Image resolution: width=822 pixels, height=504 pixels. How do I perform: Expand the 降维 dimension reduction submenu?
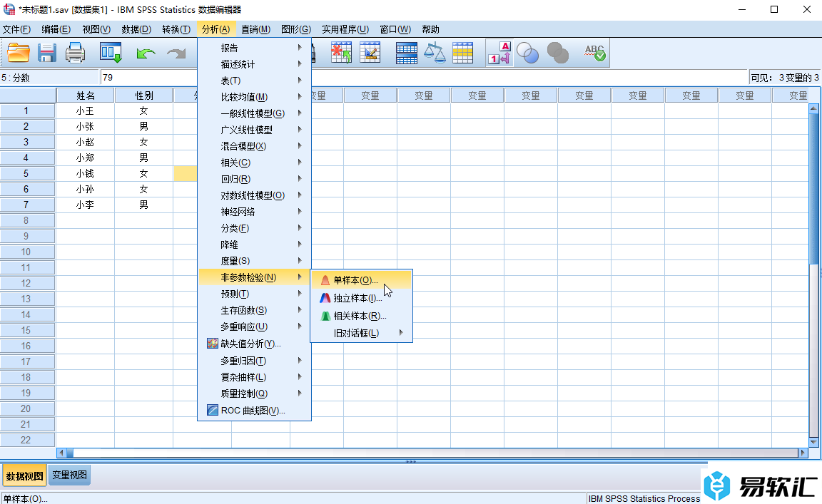[254, 244]
